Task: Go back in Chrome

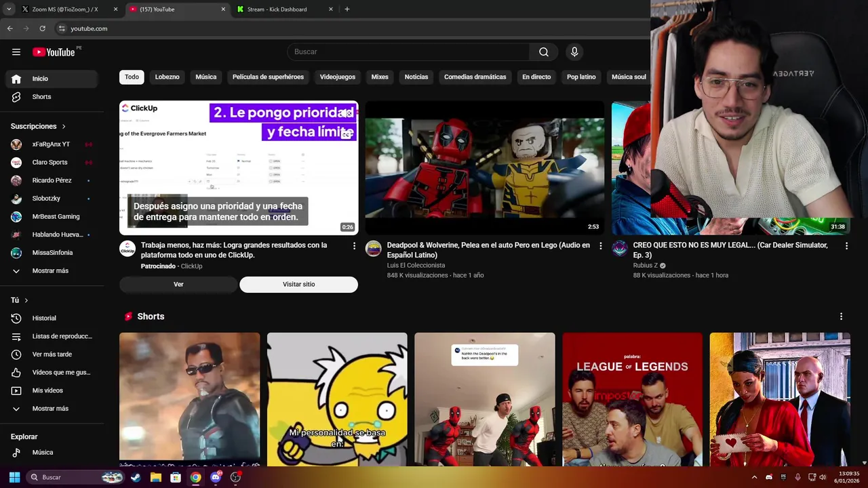Action: click(x=9, y=28)
